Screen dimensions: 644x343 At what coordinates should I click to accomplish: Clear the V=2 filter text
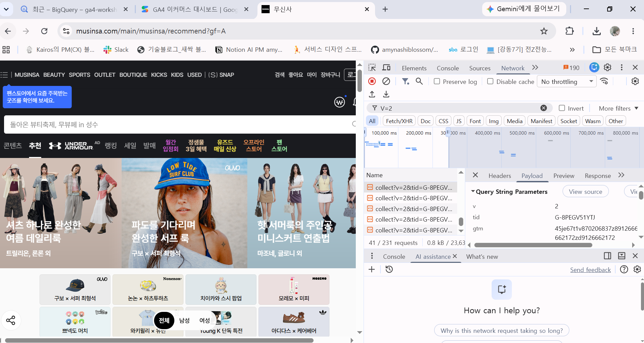tap(544, 108)
